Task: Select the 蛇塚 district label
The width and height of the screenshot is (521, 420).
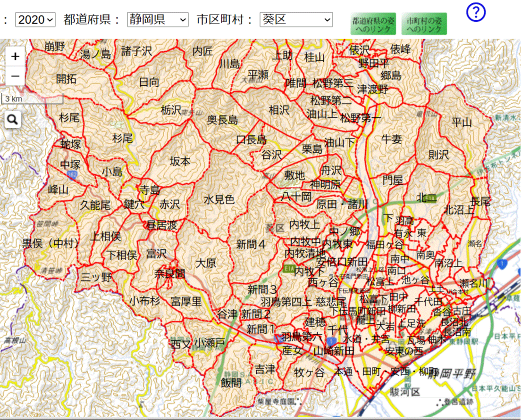Action: coord(71,144)
